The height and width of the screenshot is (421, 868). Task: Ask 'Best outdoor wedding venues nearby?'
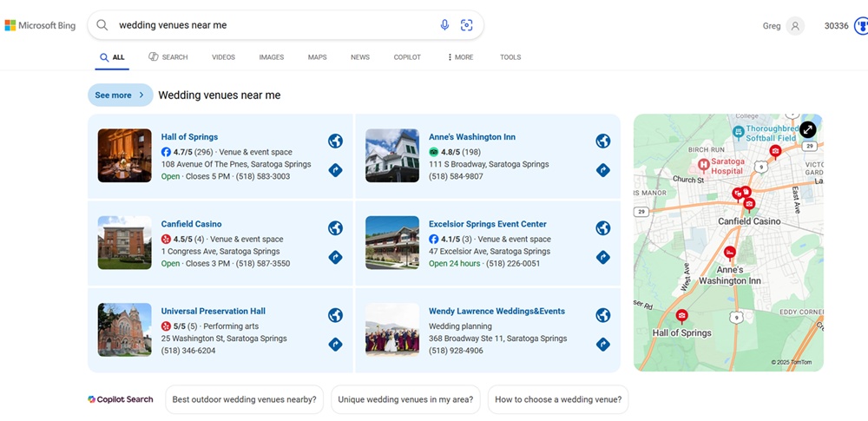(x=244, y=399)
